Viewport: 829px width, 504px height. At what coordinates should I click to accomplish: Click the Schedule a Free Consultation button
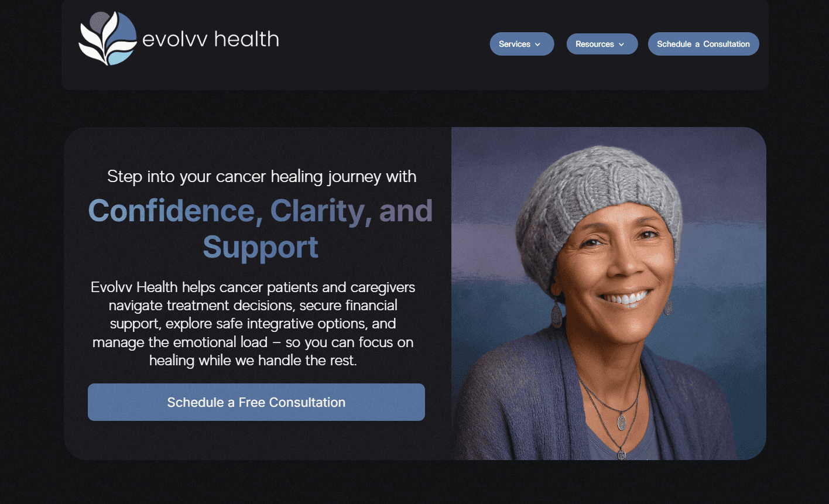click(x=256, y=402)
